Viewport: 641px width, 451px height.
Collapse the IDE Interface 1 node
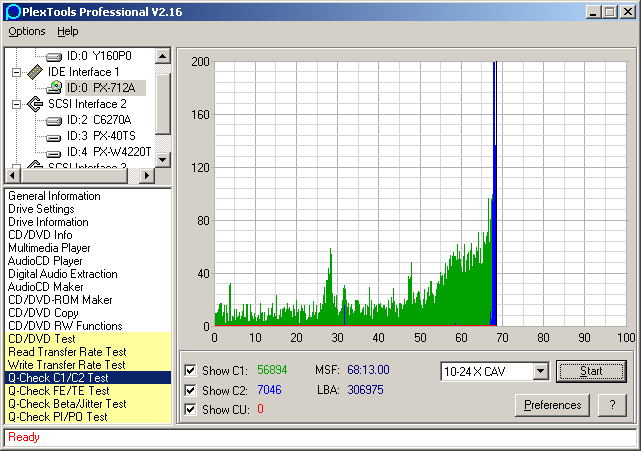click(x=16, y=72)
